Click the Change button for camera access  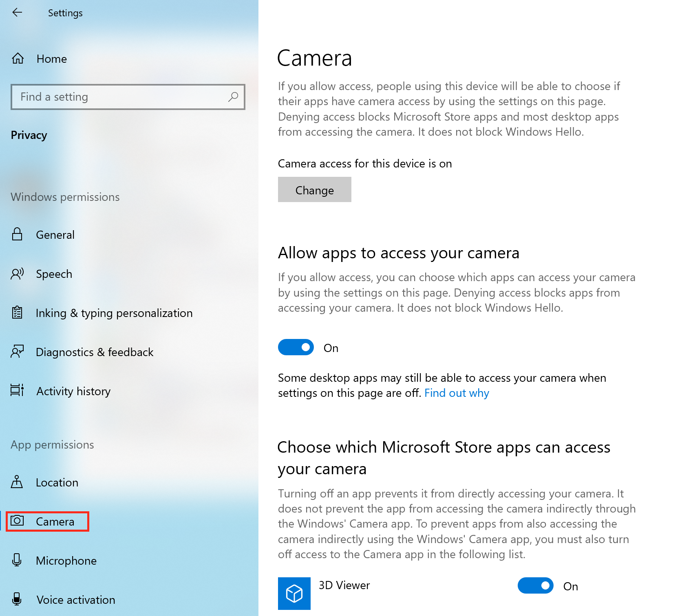coord(315,189)
